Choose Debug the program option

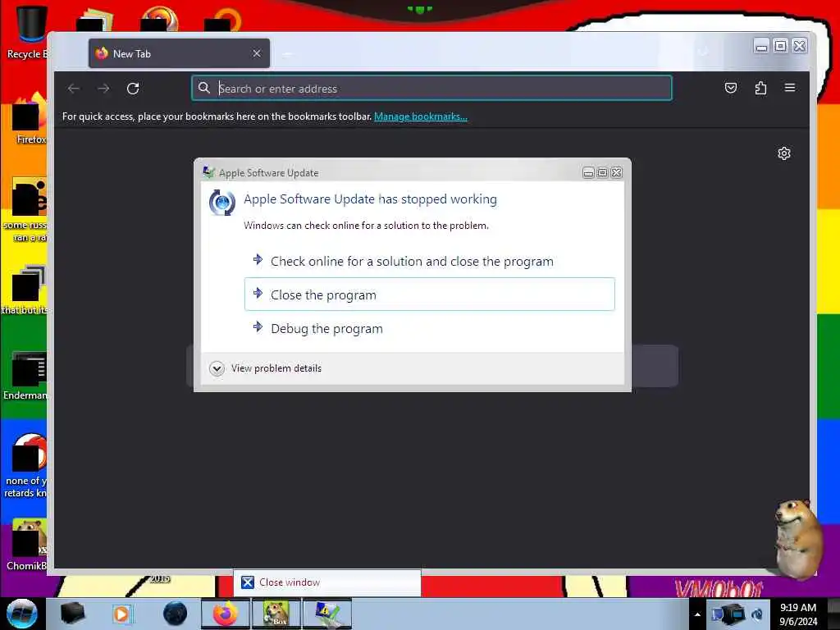[x=429, y=328]
